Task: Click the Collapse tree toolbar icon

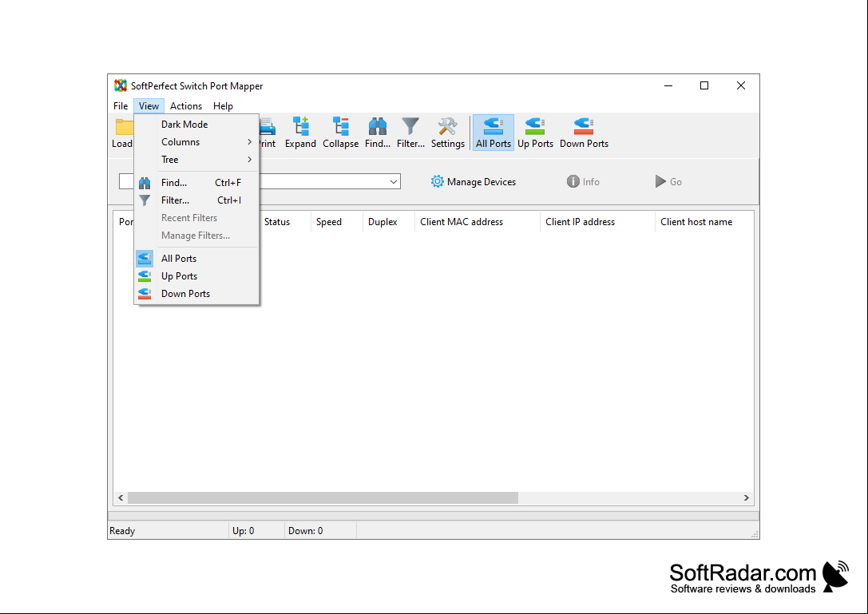Action: (340, 127)
